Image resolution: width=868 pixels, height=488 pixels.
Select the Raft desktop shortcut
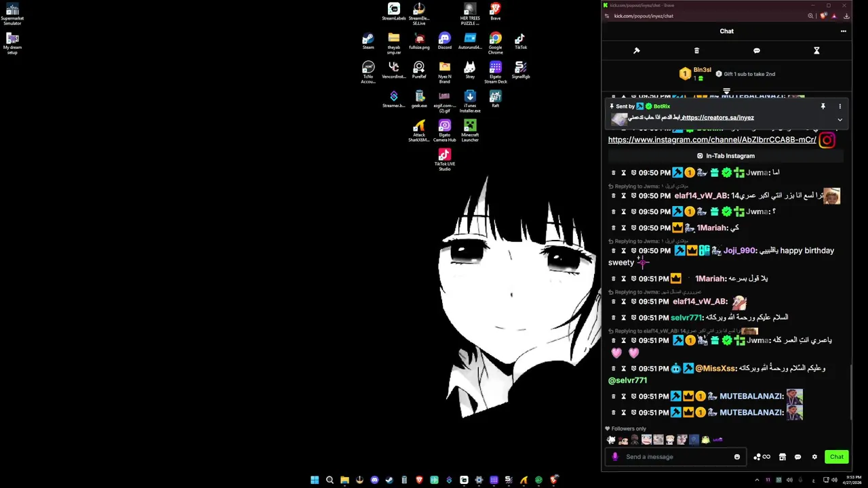pos(496,100)
